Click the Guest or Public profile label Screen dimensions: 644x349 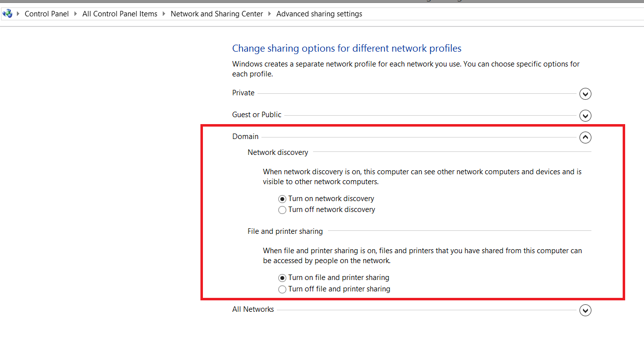click(257, 115)
